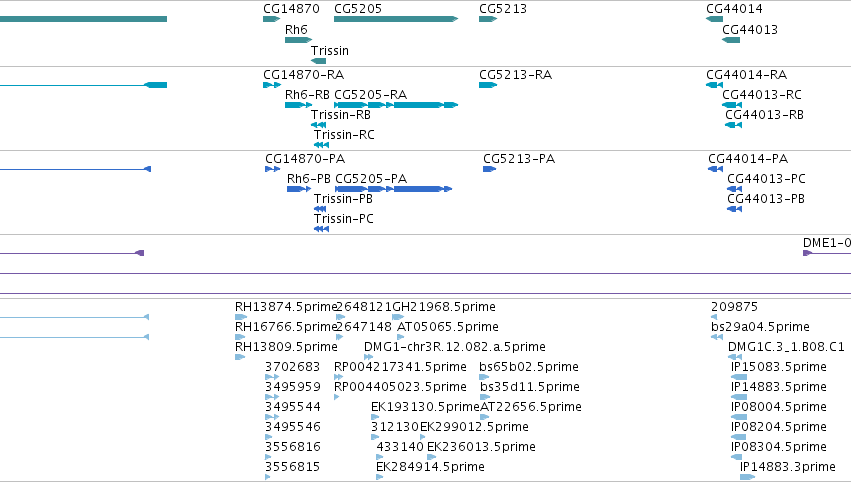The image size is (851, 482).
Task: Select the 3702683 feature label
Action: click(x=293, y=367)
